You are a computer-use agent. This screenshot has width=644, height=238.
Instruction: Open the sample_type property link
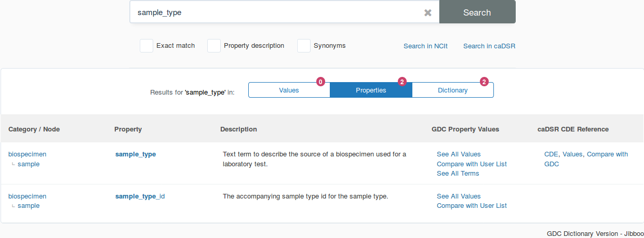pyautogui.click(x=136, y=154)
